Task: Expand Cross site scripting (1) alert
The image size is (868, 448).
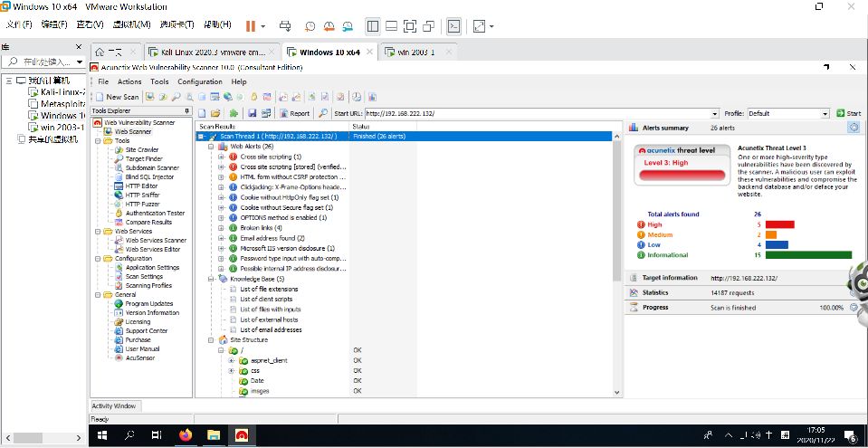Action: click(x=221, y=157)
